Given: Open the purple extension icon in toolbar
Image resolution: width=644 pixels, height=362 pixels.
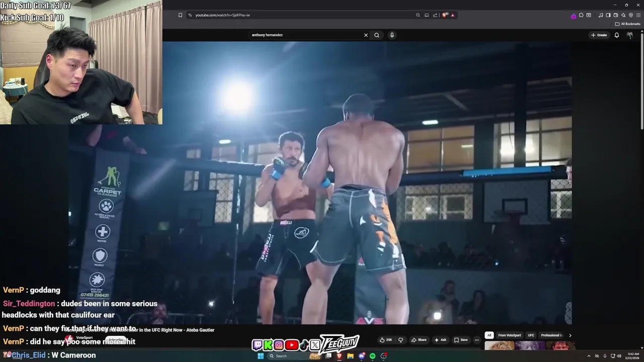Looking at the screenshot, I should coord(574,16).
